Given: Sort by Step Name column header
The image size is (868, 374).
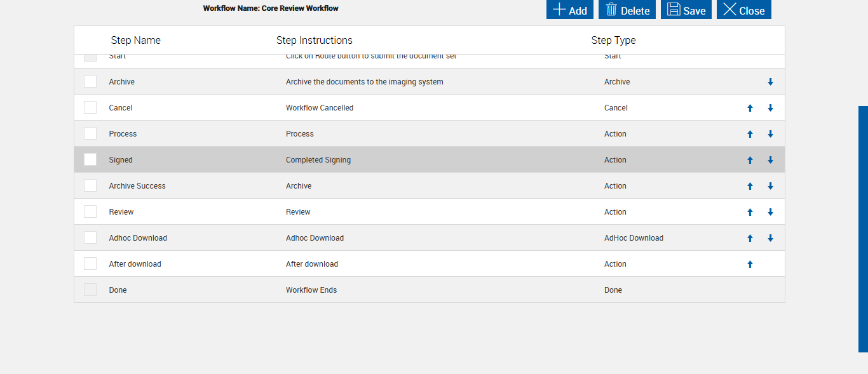Looking at the screenshot, I should 135,40.
